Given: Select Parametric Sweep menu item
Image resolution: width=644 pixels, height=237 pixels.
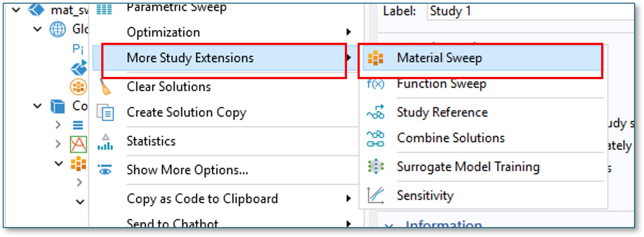Looking at the screenshot, I should (176, 7).
